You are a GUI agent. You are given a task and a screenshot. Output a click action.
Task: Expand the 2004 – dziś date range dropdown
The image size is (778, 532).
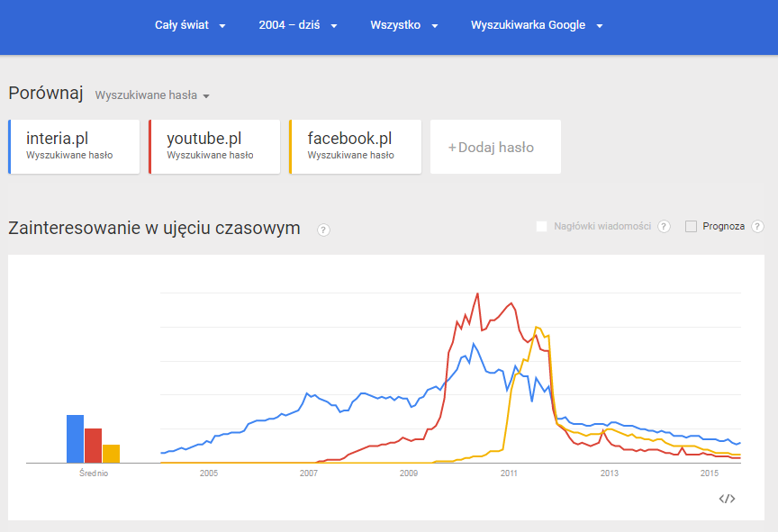tap(297, 25)
